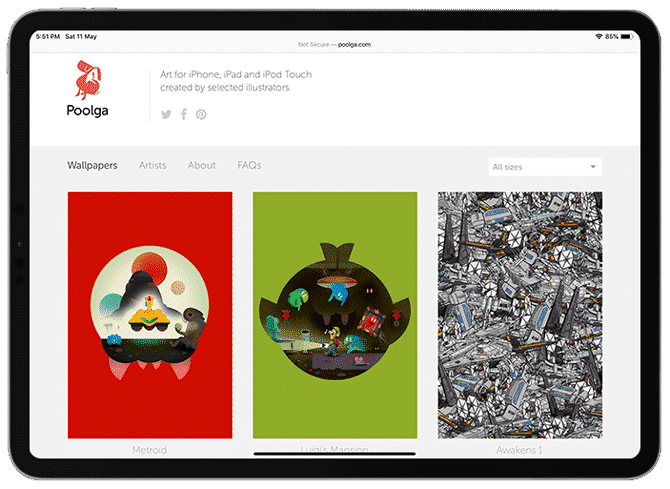
Task: Click the 'Art for iPhone, iPad' tagline
Action: coord(236,81)
